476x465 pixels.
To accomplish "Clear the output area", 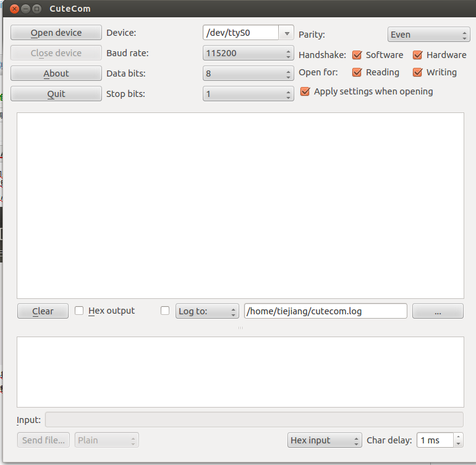I will click(43, 311).
